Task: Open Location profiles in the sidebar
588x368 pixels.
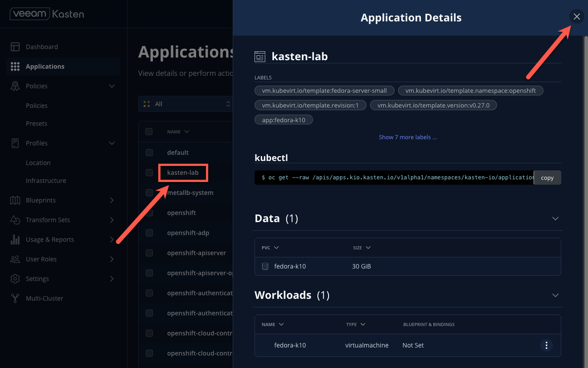Action: point(38,163)
